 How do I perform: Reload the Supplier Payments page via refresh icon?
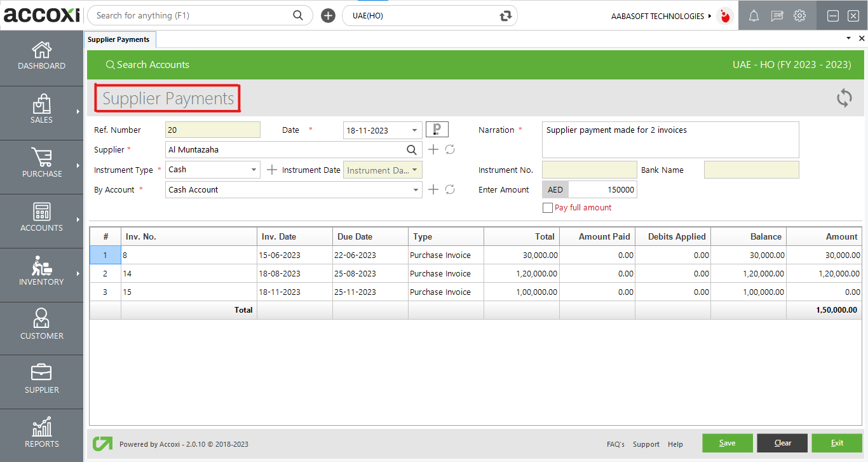click(x=844, y=99)
